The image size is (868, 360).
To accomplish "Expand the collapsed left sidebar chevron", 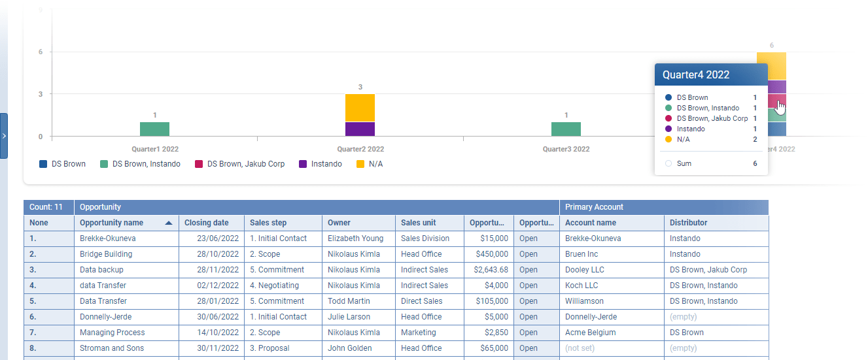I will (x=4, y=136).
